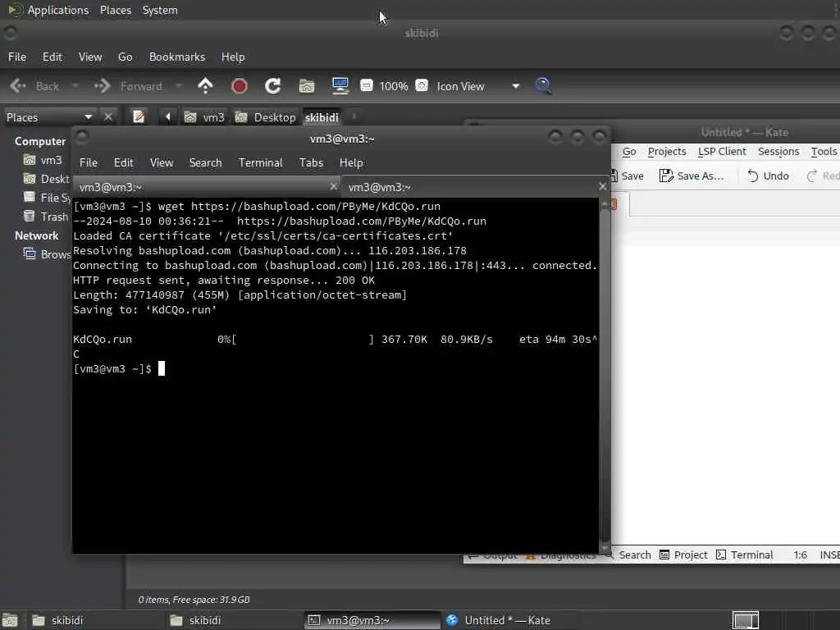Open the terminal Tabs menu
Image resolution: width=840 pixels, height=630 pixels.
point(311,162)
